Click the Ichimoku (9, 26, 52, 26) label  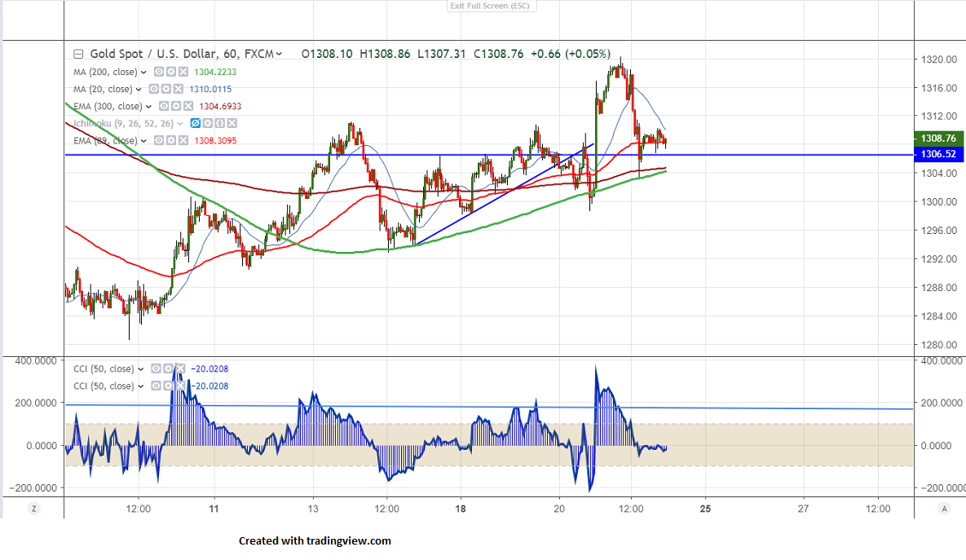(x=124, y=123)
